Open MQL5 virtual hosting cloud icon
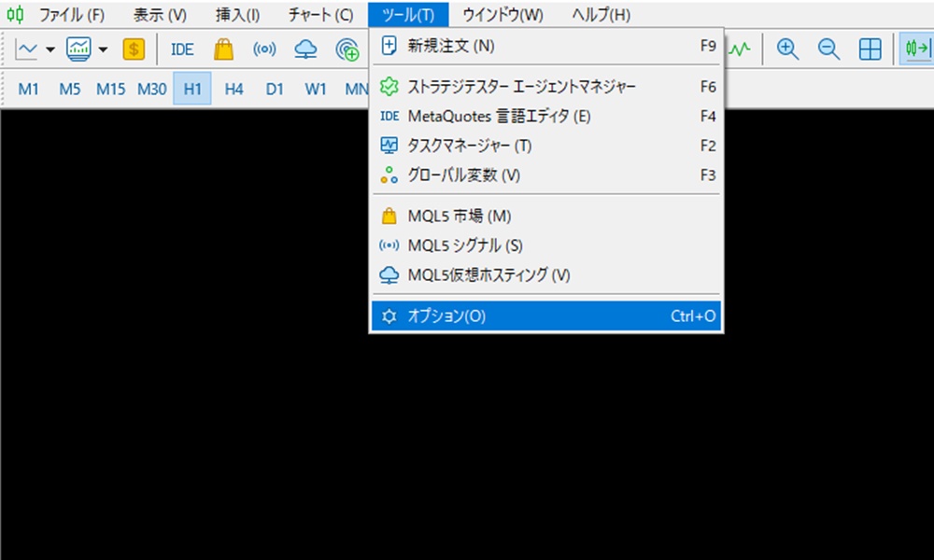 point(305,49)
